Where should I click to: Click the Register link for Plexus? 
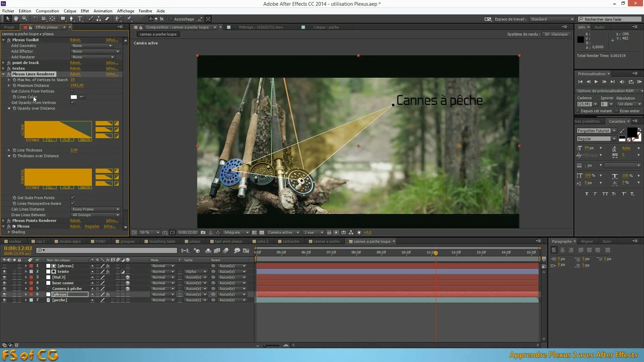point(92,226)
